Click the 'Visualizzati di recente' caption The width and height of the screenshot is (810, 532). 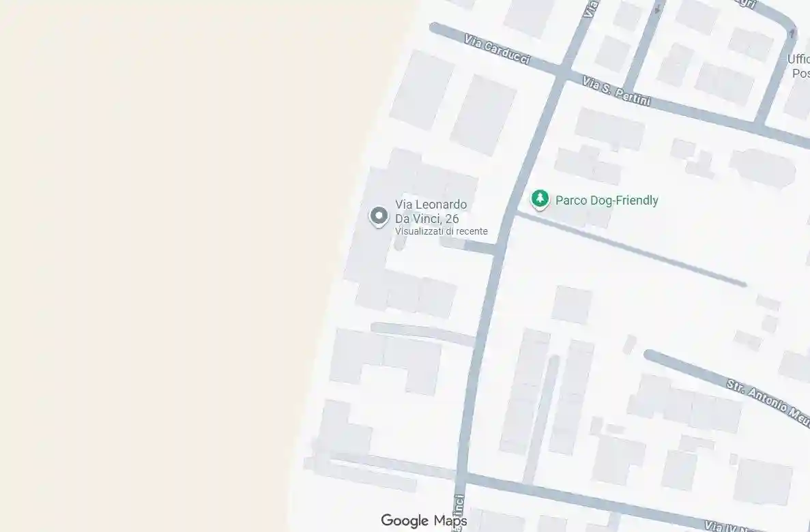tap(441, 231)
